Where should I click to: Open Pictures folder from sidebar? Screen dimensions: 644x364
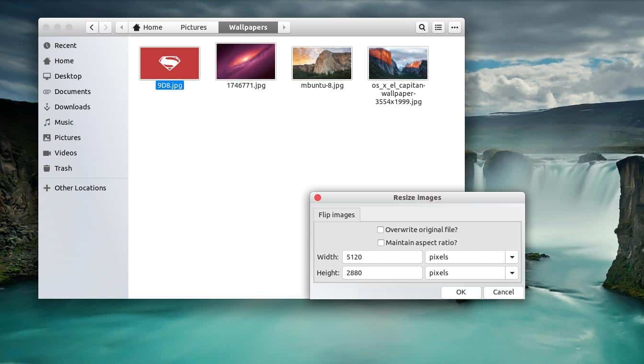(83, 138)
